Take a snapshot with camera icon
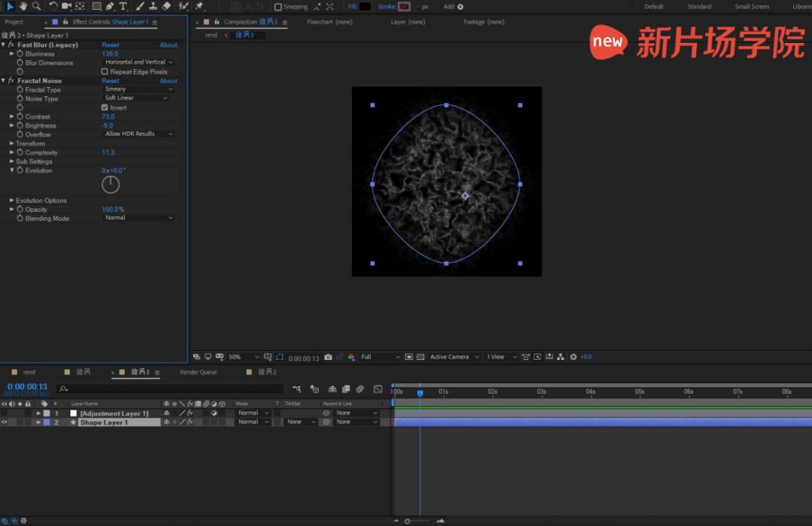Viewport: 812px width, 526px height. coord(328,357)
